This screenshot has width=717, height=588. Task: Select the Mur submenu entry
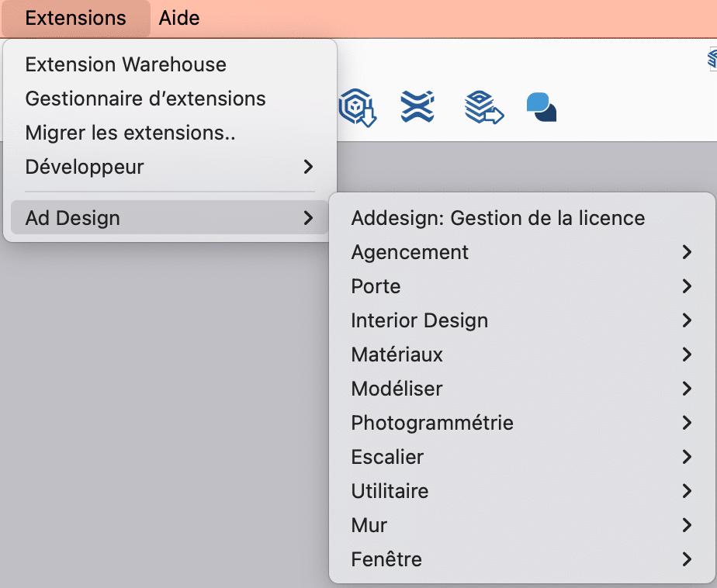[369, 525]
